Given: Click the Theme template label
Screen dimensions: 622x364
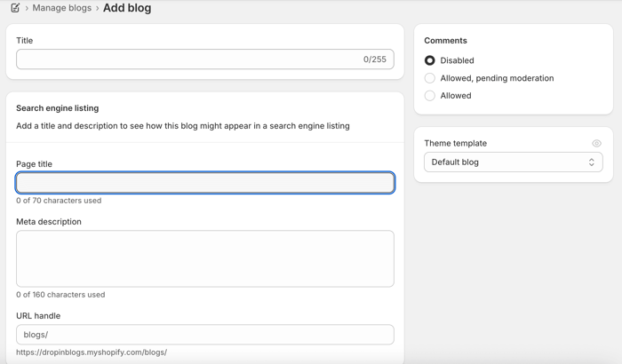Looking at the screenshot, I should 455,143.
